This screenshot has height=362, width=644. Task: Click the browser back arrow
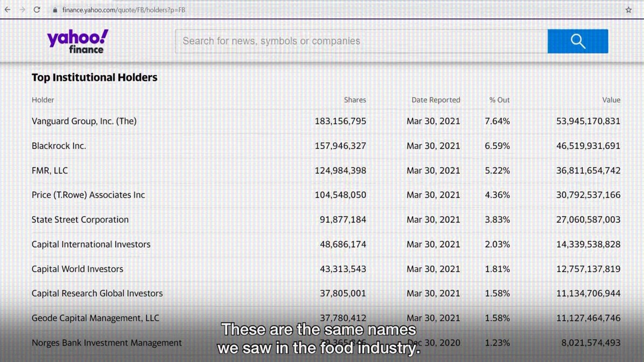point(8,10)
